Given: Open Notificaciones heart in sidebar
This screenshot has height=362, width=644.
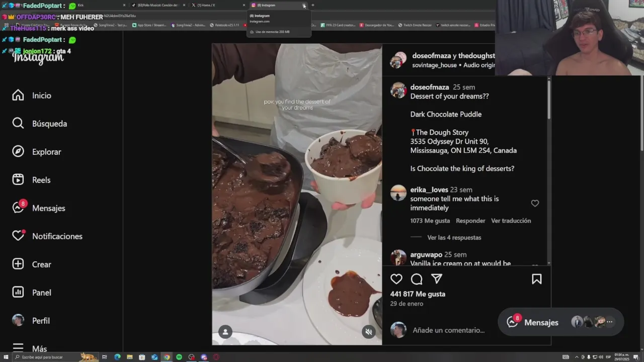Looking at the screenshot, I should click(x=47, y=236).
